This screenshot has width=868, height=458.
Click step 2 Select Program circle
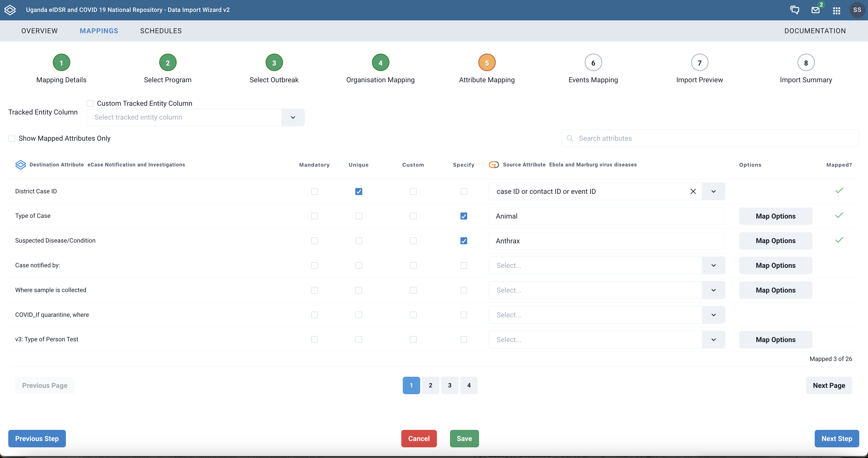[167, 63]
